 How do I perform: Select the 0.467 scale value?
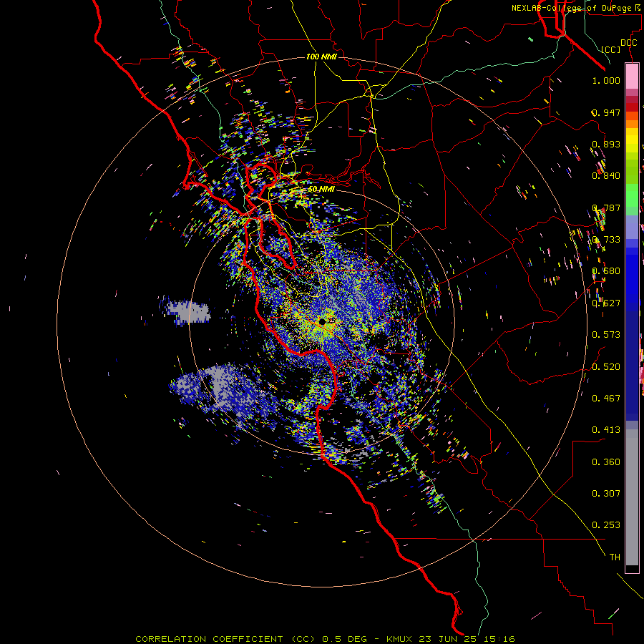tap(606, 399)
